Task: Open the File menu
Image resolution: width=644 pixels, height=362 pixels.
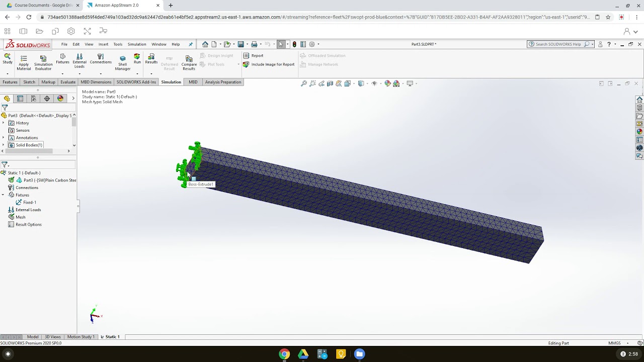Action: pyautogui.click(x=64, y=44)
